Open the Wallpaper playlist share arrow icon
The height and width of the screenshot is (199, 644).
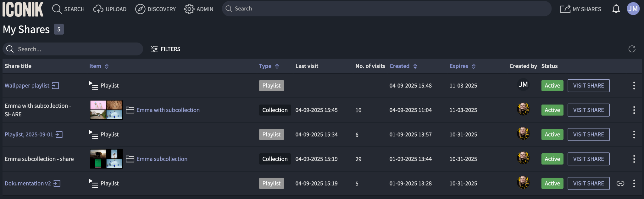[55, 86]
